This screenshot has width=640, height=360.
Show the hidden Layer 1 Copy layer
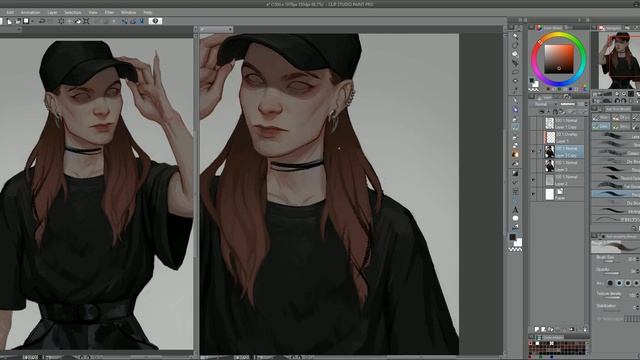(x=533, y=123)
